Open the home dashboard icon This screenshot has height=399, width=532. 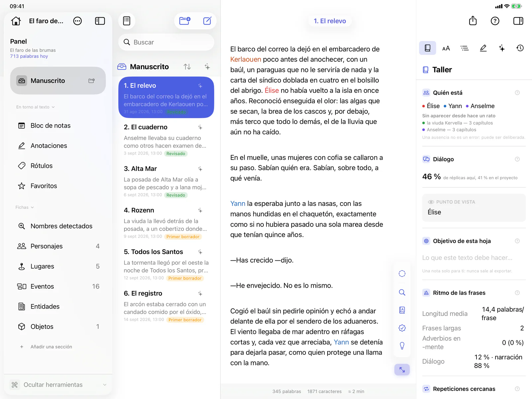click(16, 21)
